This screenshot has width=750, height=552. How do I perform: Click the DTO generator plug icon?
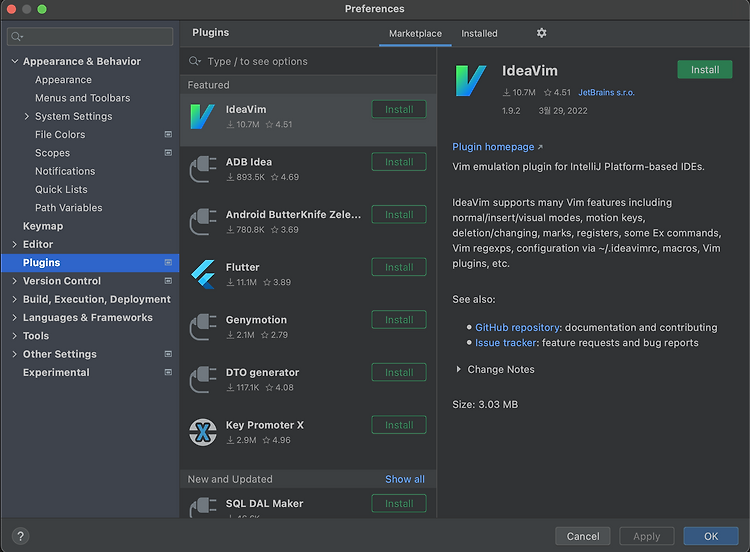coord(203,380)
